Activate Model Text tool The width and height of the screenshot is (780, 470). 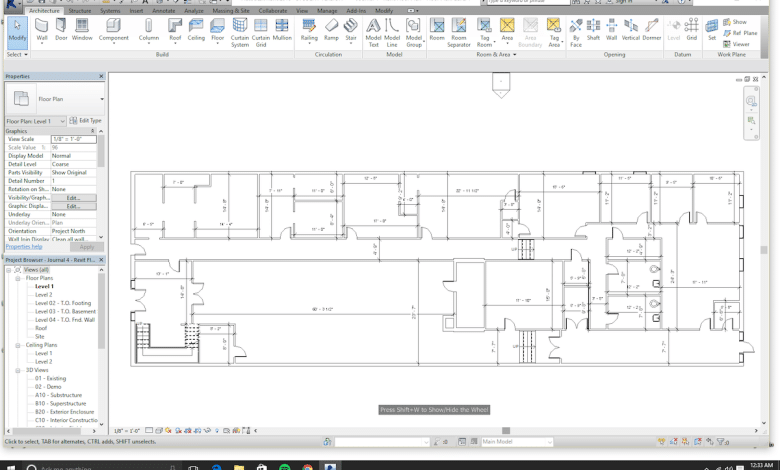click(373, 33)
